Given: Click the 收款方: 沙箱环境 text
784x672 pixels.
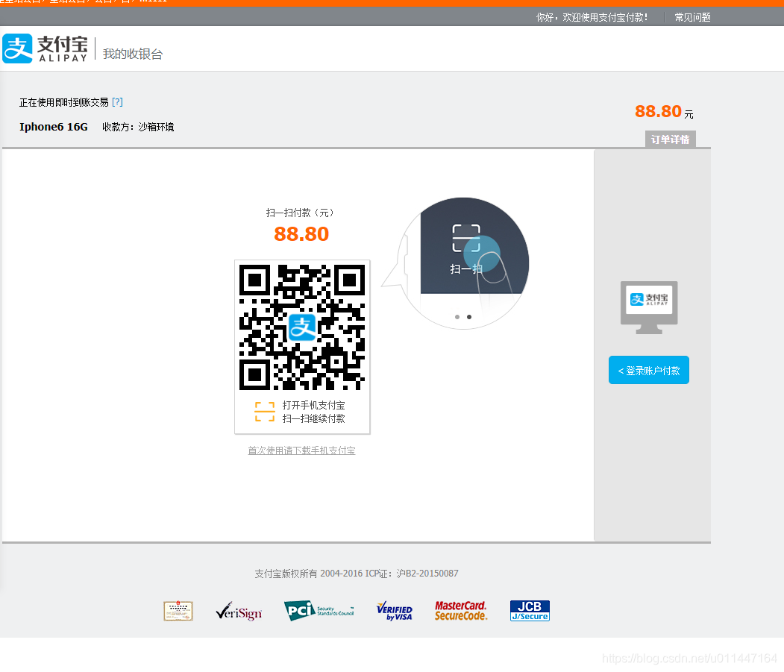Looking at the screenshot, I should (138, 127).
